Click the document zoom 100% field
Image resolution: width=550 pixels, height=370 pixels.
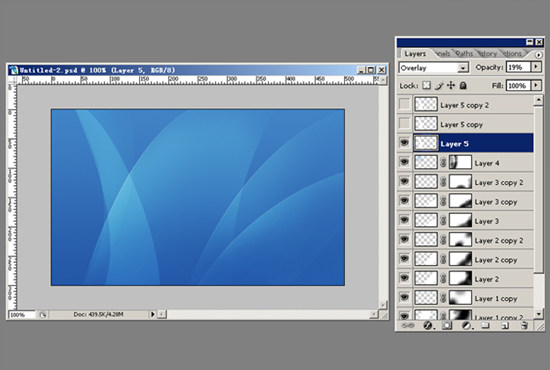pos(22,315)
